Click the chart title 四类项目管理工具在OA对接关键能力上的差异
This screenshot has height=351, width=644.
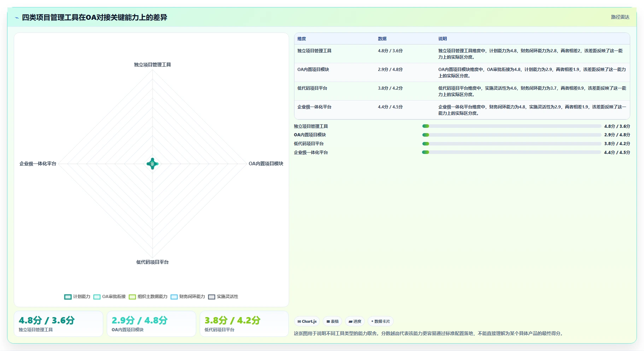94,17
